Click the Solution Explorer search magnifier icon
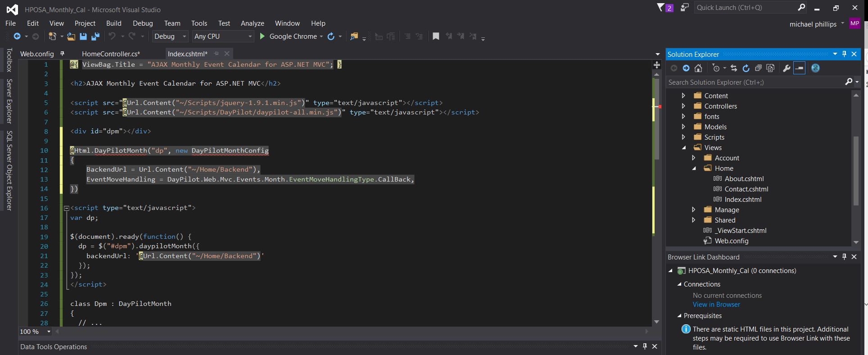This screenshot has height=355, width=868. click(x=849, y=82)
